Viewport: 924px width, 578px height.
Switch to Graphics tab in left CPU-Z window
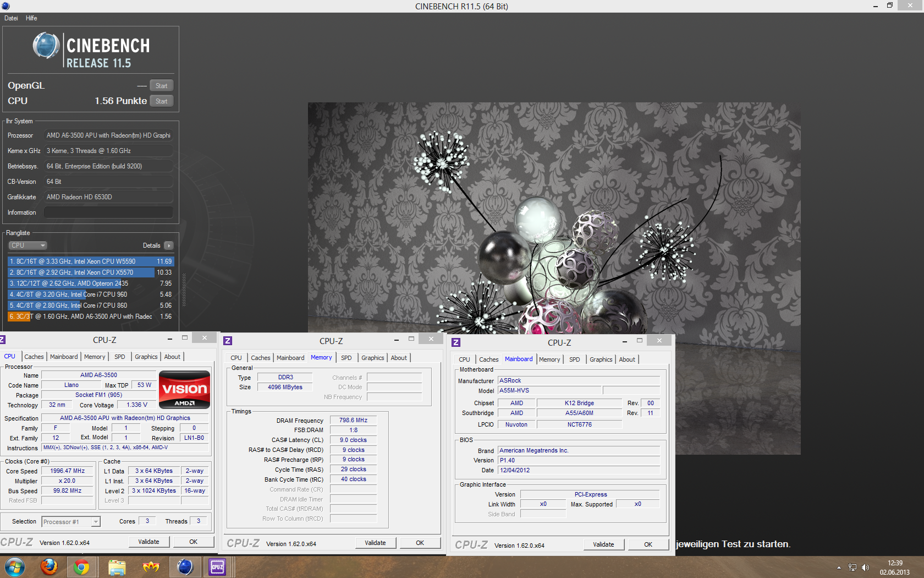click(146, 357)
